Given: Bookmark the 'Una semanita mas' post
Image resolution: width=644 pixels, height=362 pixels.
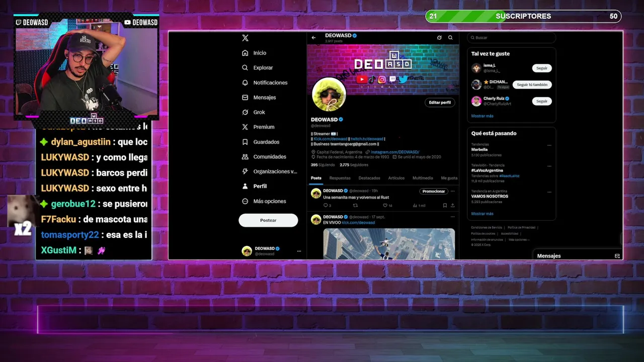Looking at the screenshot, I should 445,205.
